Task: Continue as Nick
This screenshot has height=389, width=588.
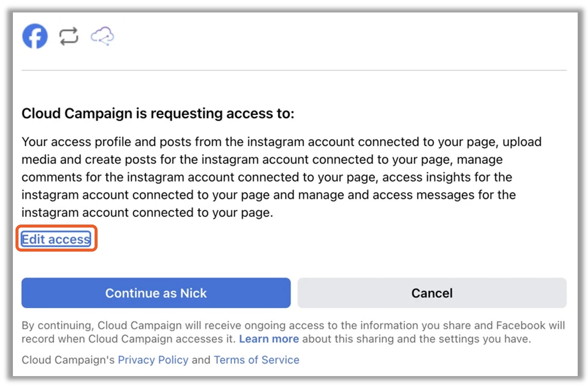Action: [x=156, y=293]
